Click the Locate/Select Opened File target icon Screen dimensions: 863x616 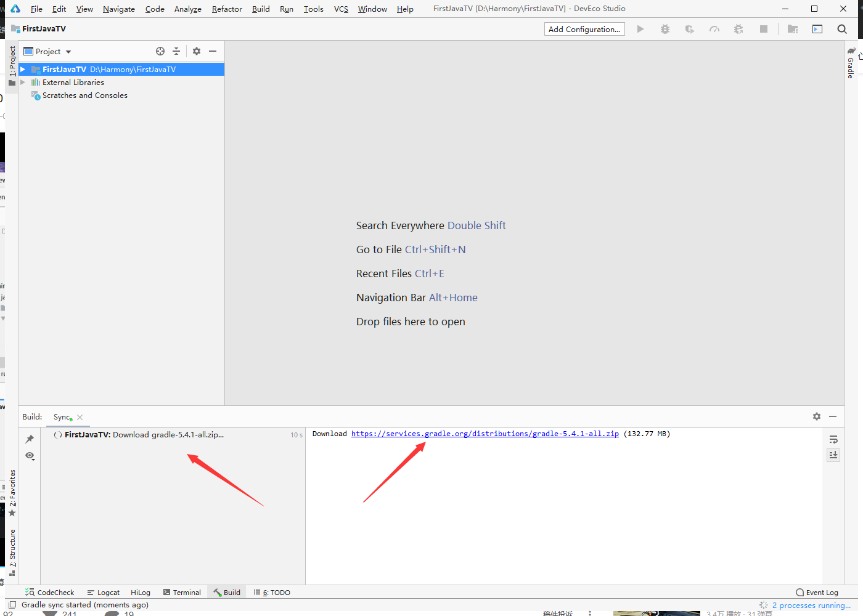click(x=160, y=51)
